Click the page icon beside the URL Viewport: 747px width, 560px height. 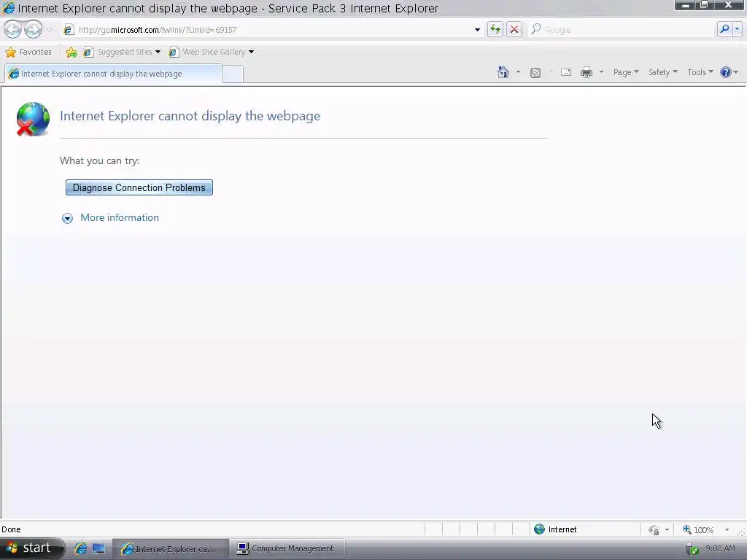[x=69, y=29]
